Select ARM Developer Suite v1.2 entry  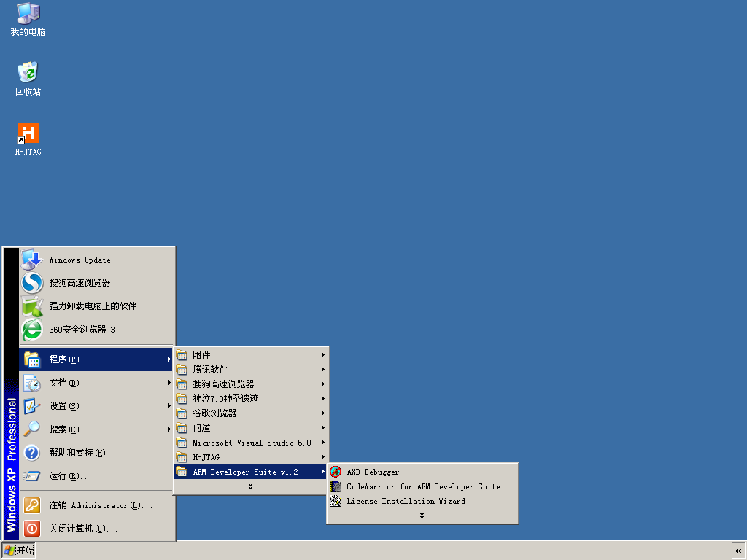(251, 472)
